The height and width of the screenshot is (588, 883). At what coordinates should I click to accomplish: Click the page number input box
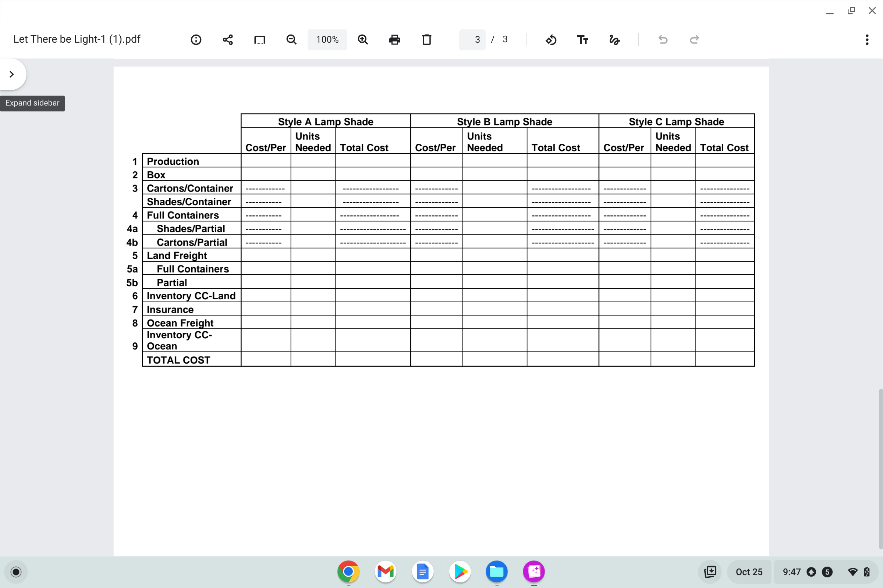tap(472, 40)
